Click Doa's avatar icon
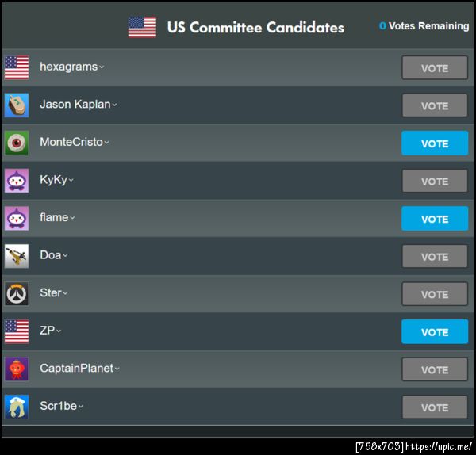Image resolution: width=476 pixels, height=455 pixels. 17,256
